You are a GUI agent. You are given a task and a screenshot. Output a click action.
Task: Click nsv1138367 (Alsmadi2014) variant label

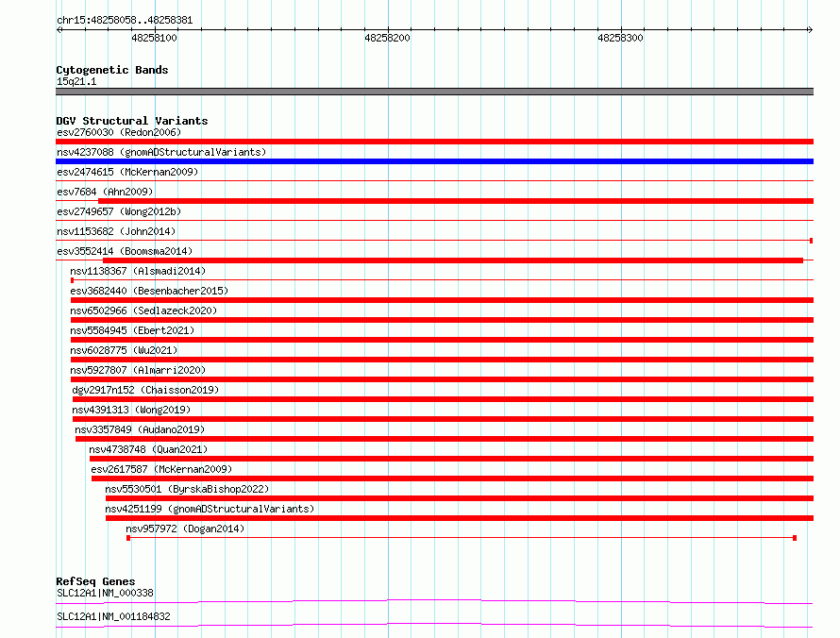click(x=138, y=271)
